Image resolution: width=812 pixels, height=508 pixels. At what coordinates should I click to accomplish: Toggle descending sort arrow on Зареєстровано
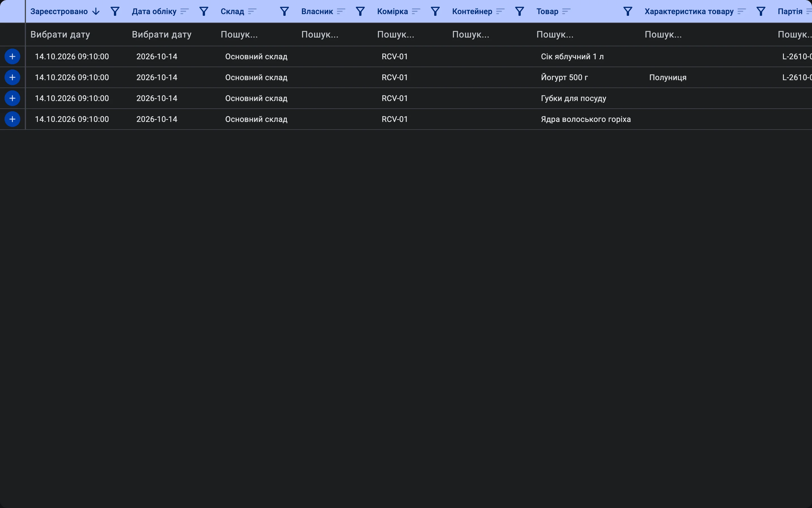[x=96, y=11]
